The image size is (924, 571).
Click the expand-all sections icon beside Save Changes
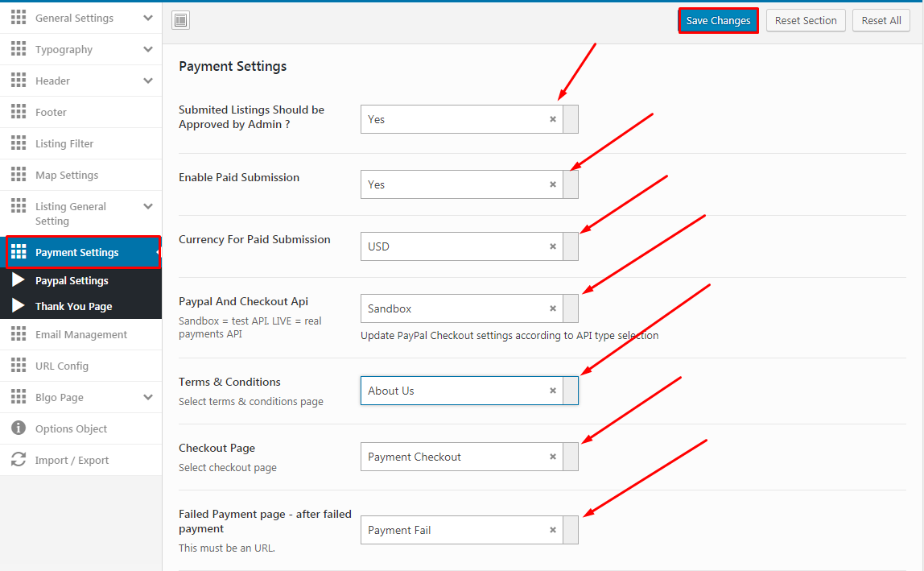click(180, 21)
